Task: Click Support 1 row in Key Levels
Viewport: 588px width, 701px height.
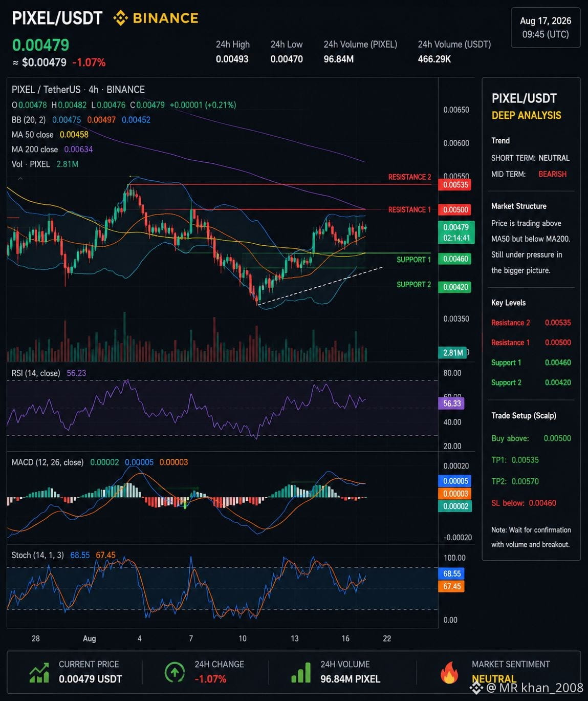Action: (x=531, y=363)
